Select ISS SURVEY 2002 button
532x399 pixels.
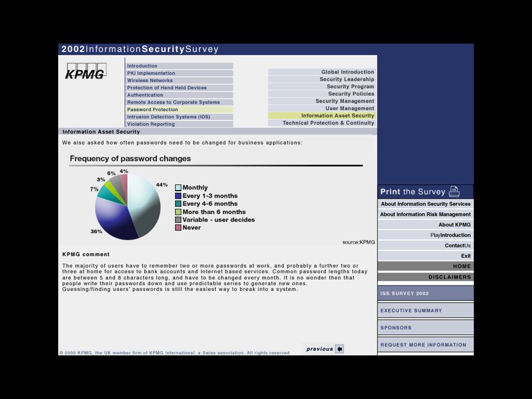point(426,293)
